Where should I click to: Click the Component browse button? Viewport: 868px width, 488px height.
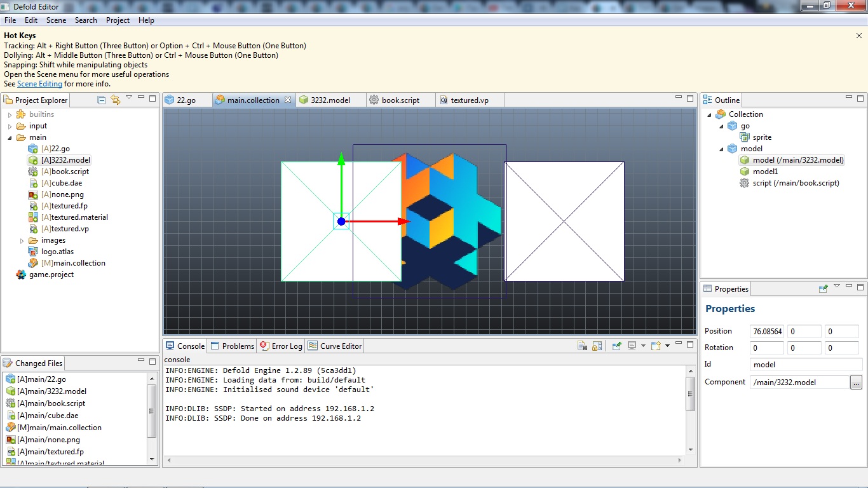(856, 383)
